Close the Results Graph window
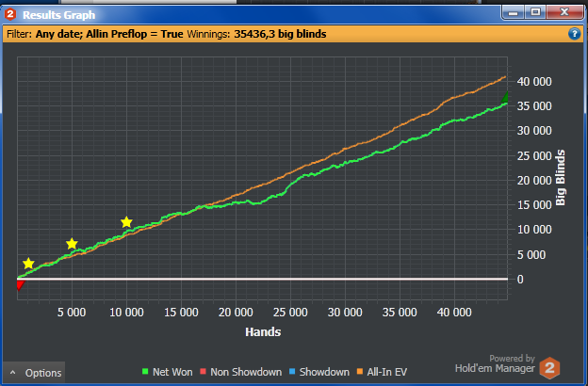This screenshot has width=588, height=386. point(564,12)
